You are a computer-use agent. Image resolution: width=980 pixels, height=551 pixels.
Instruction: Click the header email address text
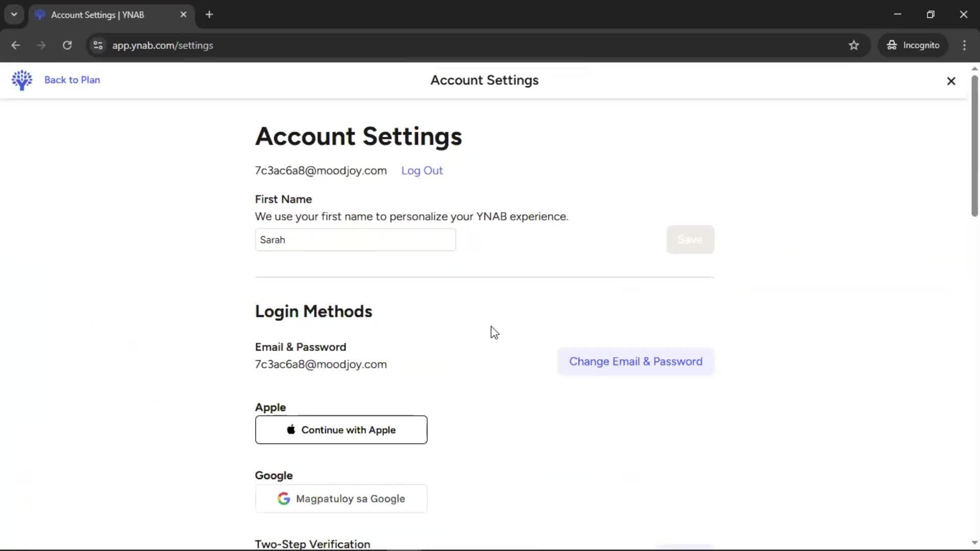point(321,171)
